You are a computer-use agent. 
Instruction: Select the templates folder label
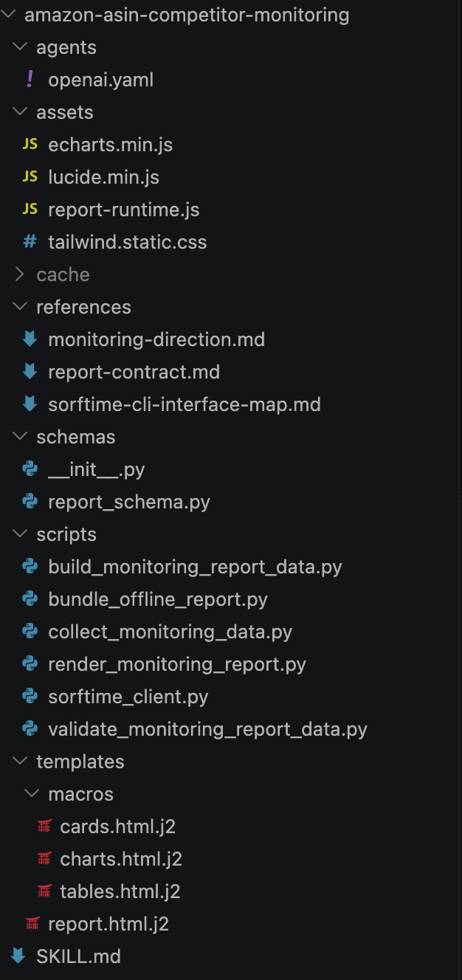click(80, 762)
